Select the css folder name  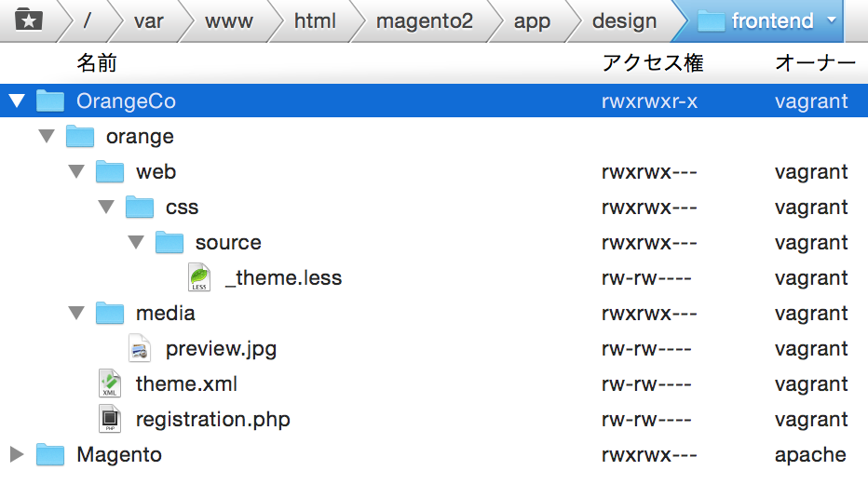(x=183, y=208)
